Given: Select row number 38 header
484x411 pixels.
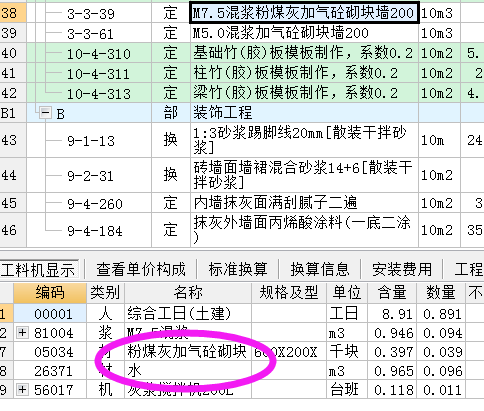Looking at the screenshot, I should [x=13, y=13].
